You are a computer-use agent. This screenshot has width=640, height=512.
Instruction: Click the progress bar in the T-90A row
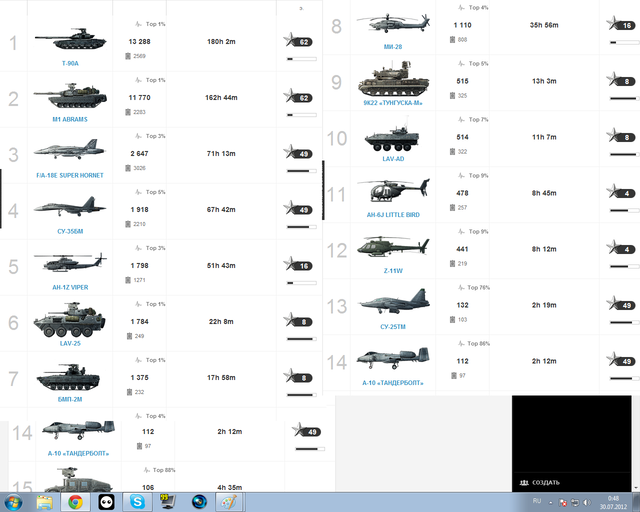(302, 59)
